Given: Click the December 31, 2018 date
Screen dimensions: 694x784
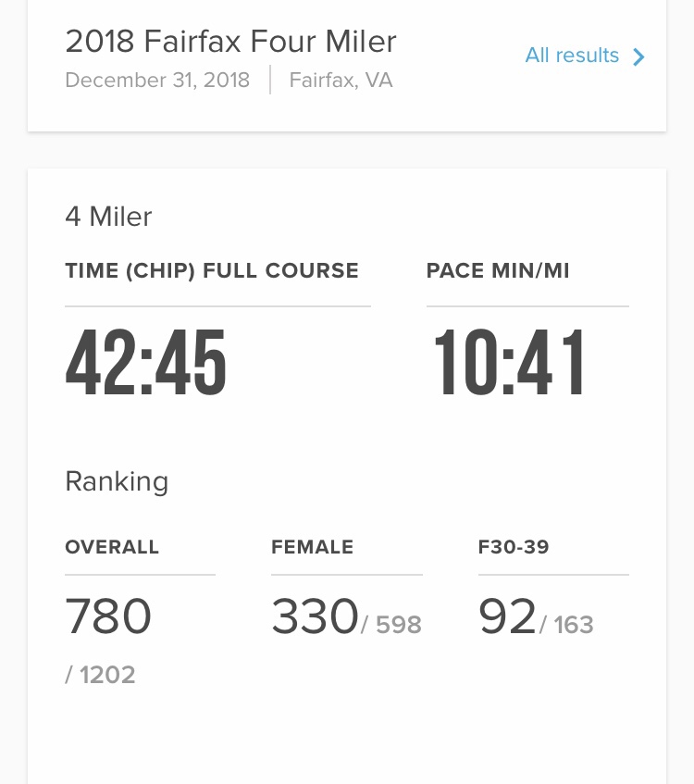Looking at the screenshot, I should 157,80.
